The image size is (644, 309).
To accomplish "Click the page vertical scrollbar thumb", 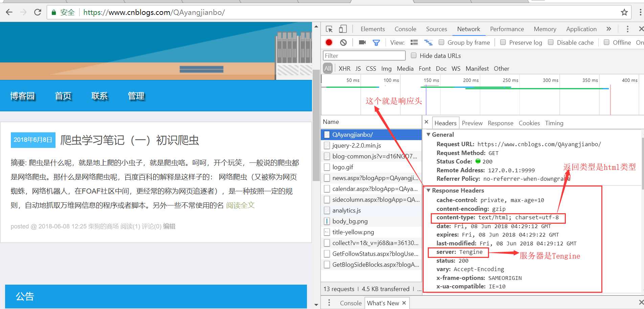I will click(316, 125).
